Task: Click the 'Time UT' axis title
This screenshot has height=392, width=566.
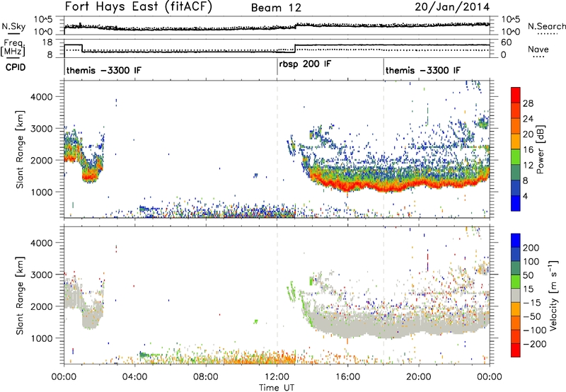Action: click(x=277, y=387)
